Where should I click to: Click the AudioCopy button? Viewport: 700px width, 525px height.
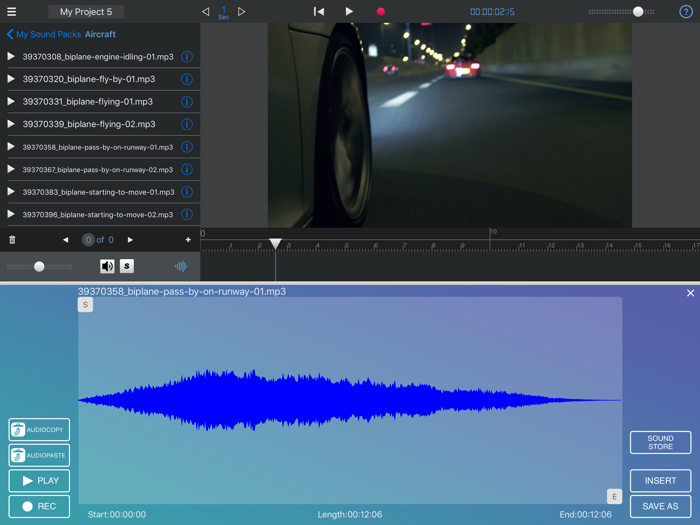click(x=39, y=429)
